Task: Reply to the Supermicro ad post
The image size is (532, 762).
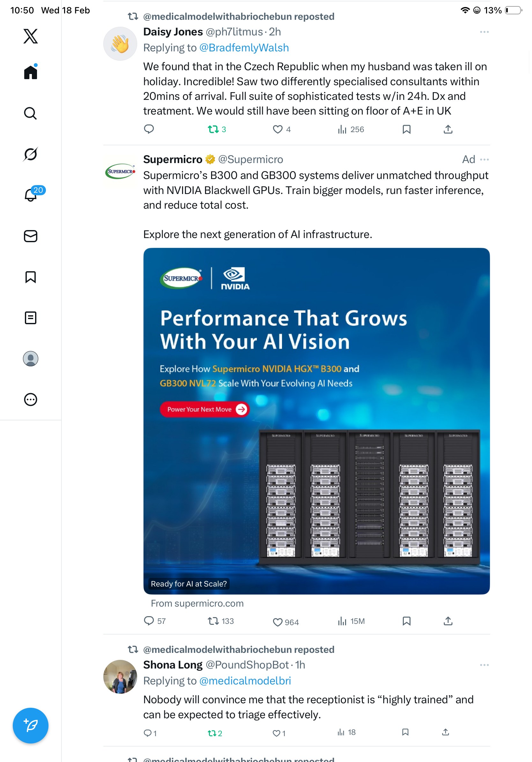Action: click(x=149, y=621)
